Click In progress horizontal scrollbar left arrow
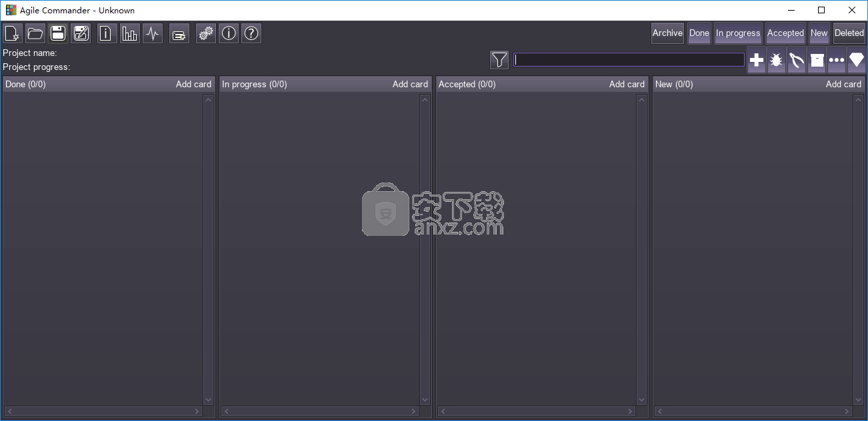This screenshot has width=868, height=421. tap(226, 412)
